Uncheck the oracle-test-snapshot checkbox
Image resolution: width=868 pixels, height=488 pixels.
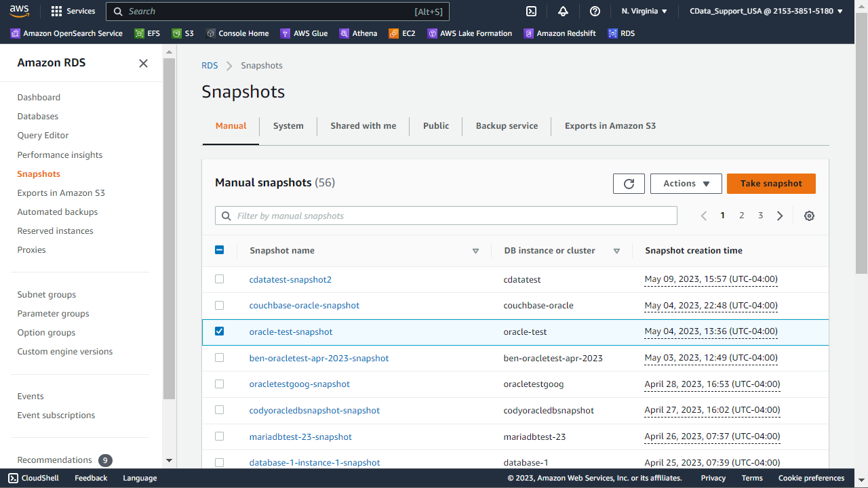[219, 331]
